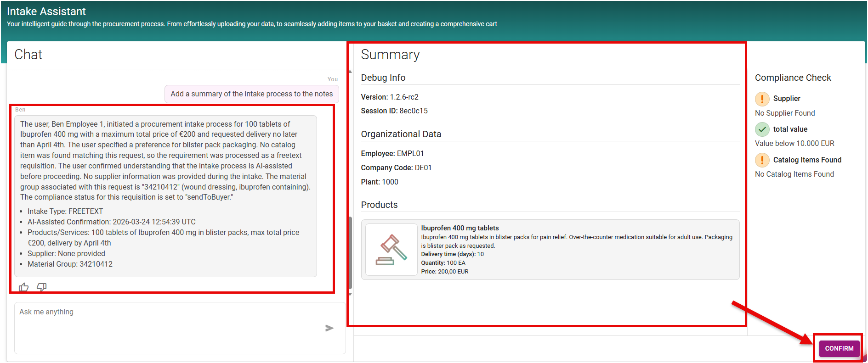Click the Products section heading
The width and height of the screenshot is (868, 363).
pos(379,205)
